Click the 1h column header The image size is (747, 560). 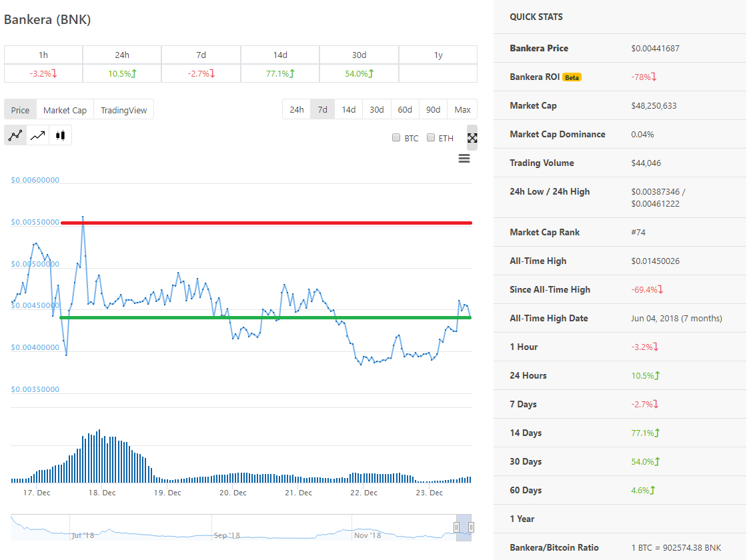pyautogui.click(x=43, y=55)
